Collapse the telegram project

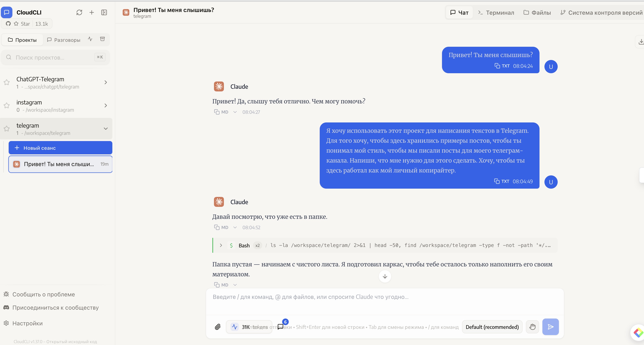click(106, 129)
